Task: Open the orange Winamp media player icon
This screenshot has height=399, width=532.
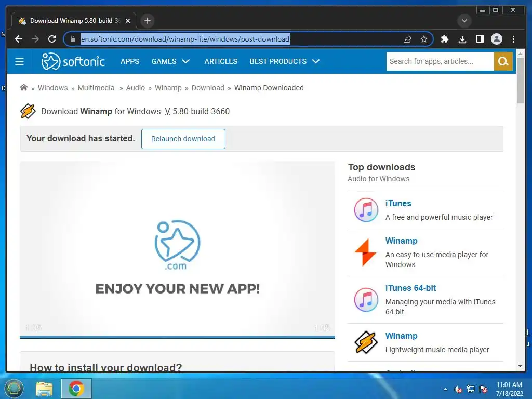Action: (x=366, y=252)
